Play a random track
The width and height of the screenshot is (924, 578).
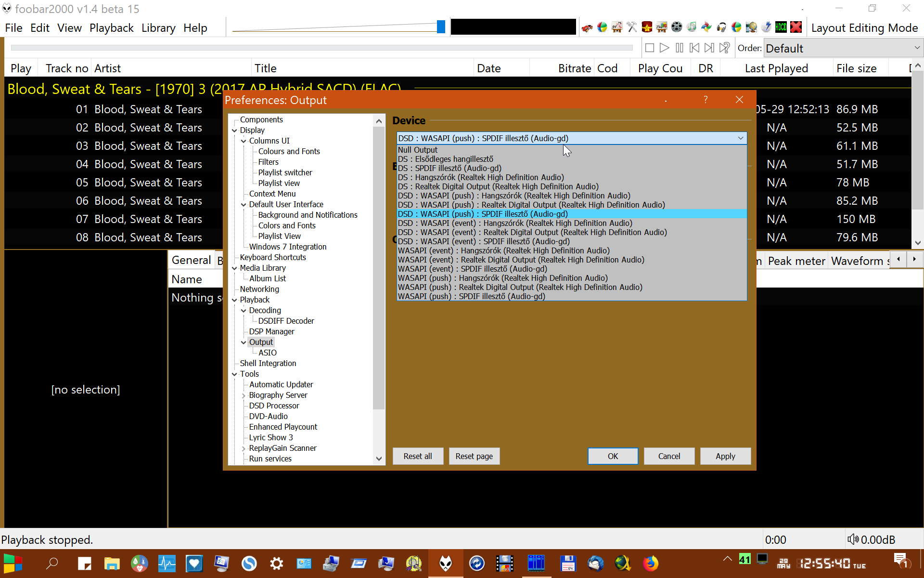click(724, 48)
